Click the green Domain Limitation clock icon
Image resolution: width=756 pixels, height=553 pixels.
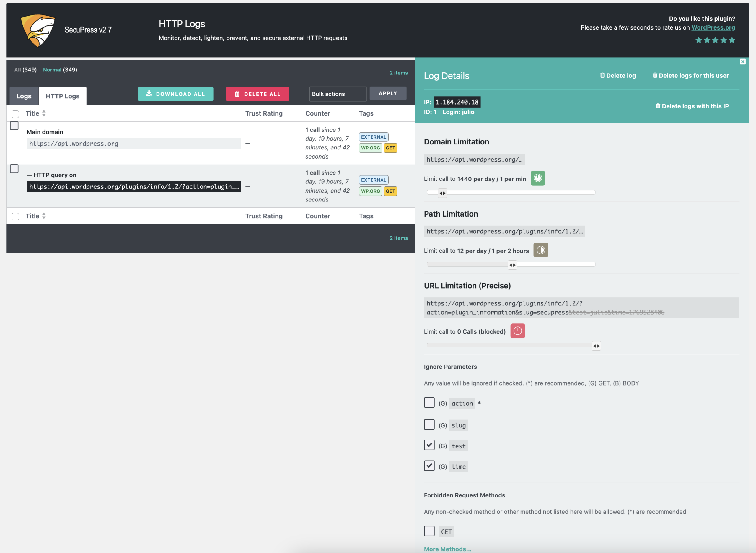point(537,178)
